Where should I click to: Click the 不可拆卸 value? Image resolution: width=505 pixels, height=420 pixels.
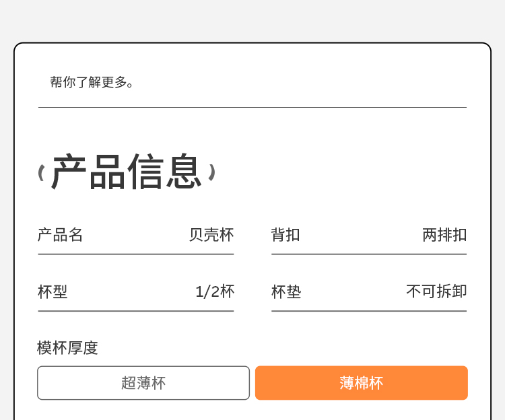point(436,291)
